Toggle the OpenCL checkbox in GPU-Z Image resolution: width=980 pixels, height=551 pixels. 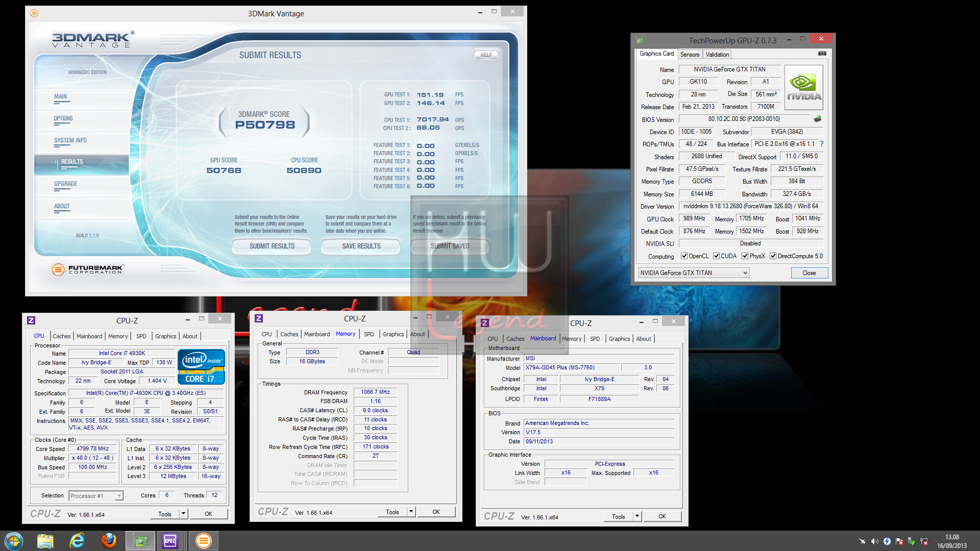click(684, 256)
